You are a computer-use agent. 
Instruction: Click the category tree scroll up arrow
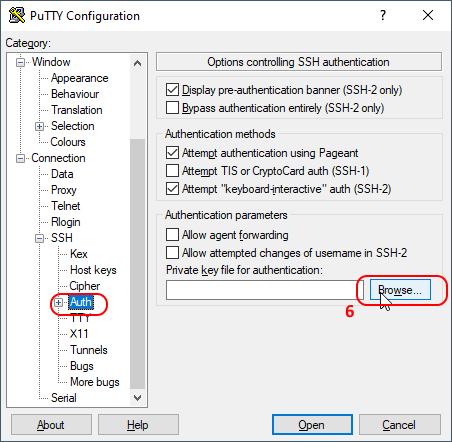coord(137,63)
